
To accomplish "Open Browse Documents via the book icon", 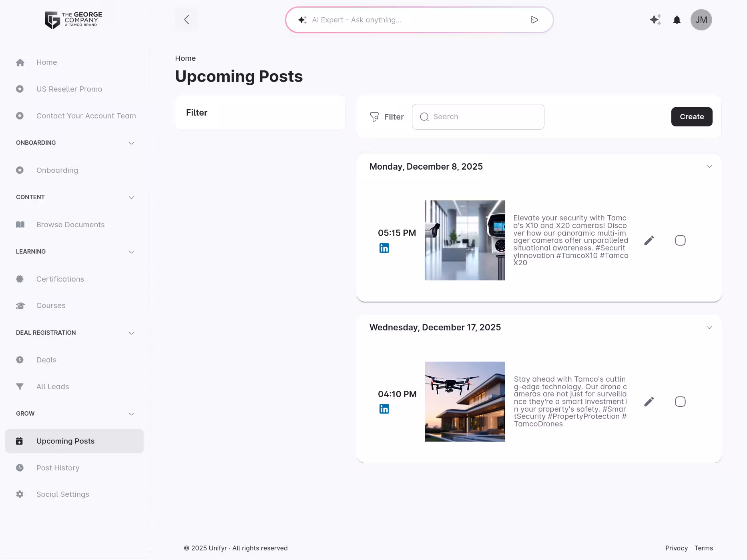I will coord(20,224).
